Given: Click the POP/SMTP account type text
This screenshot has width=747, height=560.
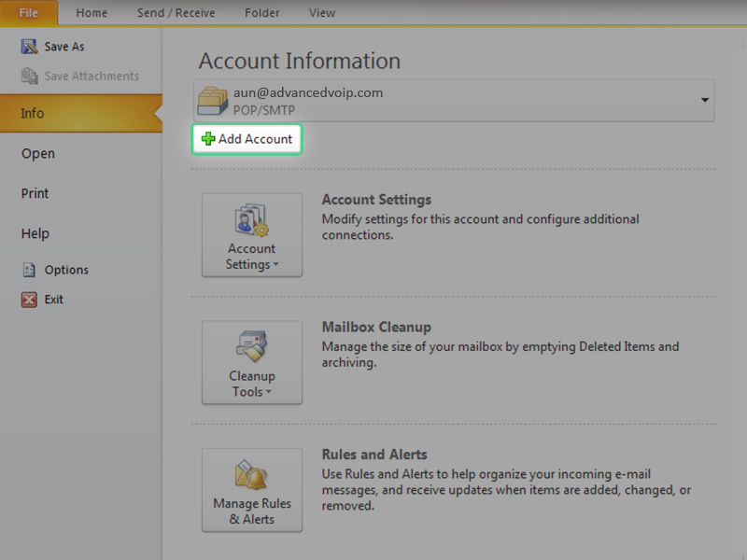Looking at the screenshot, I should tap(264, 110).
